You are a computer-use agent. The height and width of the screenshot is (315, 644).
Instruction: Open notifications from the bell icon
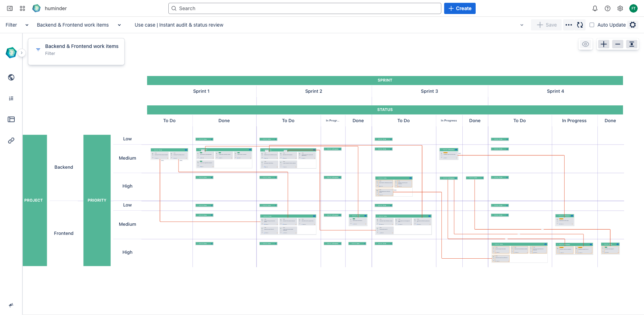[x=595, y=8]
